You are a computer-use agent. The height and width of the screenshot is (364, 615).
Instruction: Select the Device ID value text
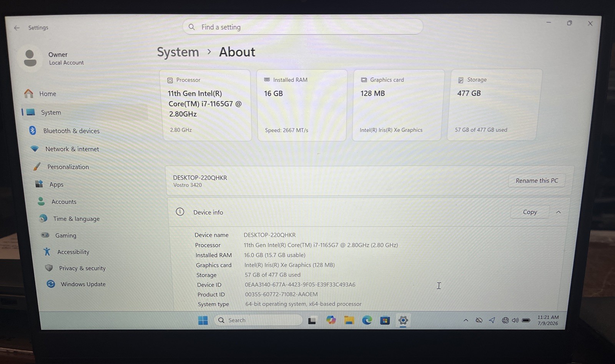[x=300, y=285]
